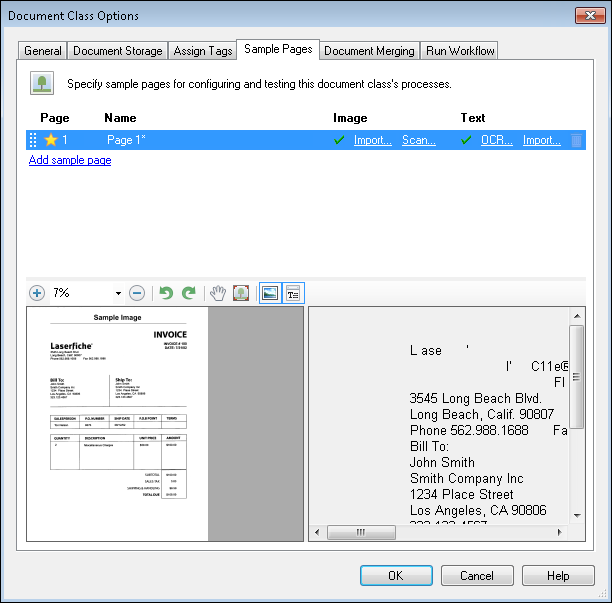Click horizontal scrollbar left arrow
This screenshot has width=612, height=603.
[317, 532]
